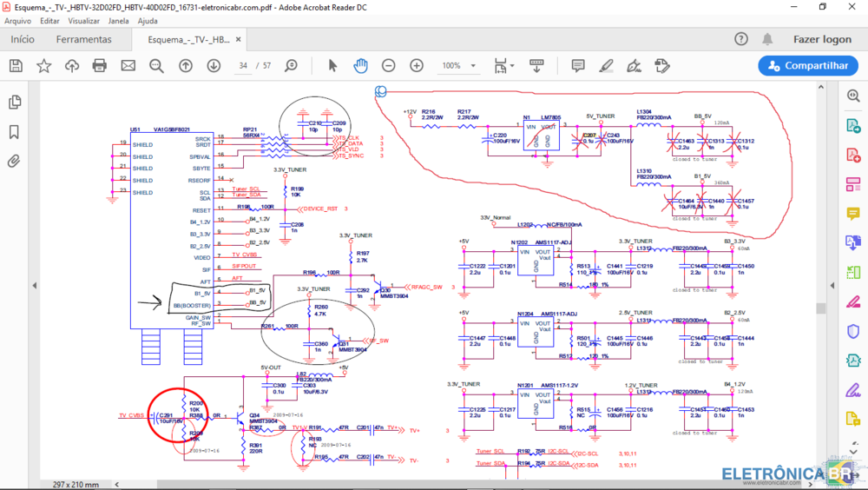This screenshot has height=490, width=868.
Task: Go to the next page arrow
Action: (214, 66)
